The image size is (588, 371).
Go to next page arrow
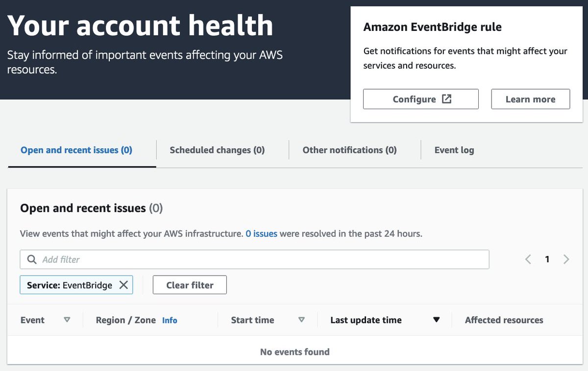(566, 259)
